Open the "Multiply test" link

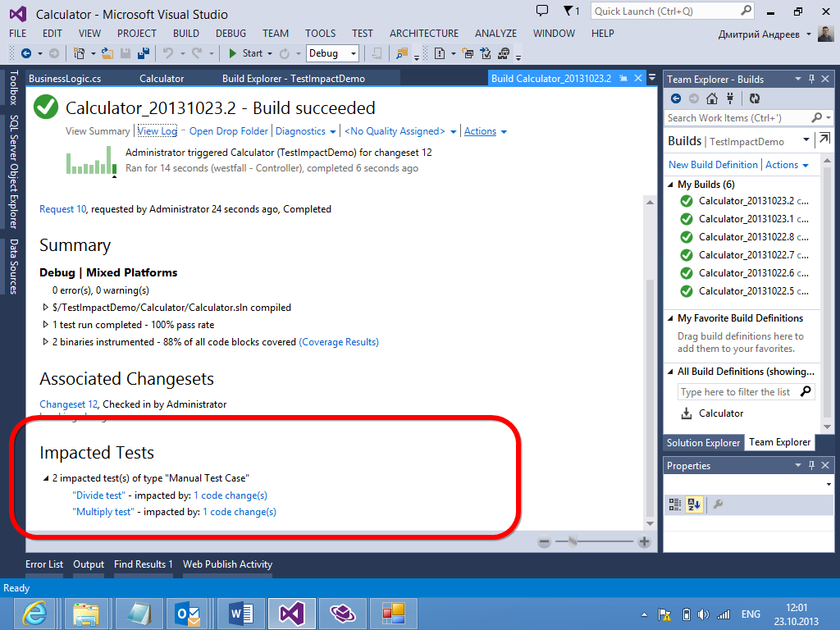(x=103, y=512)
